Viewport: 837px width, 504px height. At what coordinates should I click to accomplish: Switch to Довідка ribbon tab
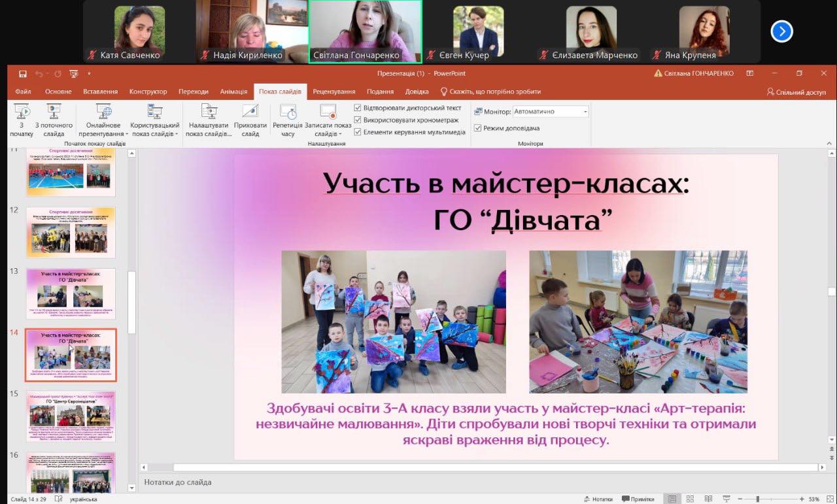[417, 92]
